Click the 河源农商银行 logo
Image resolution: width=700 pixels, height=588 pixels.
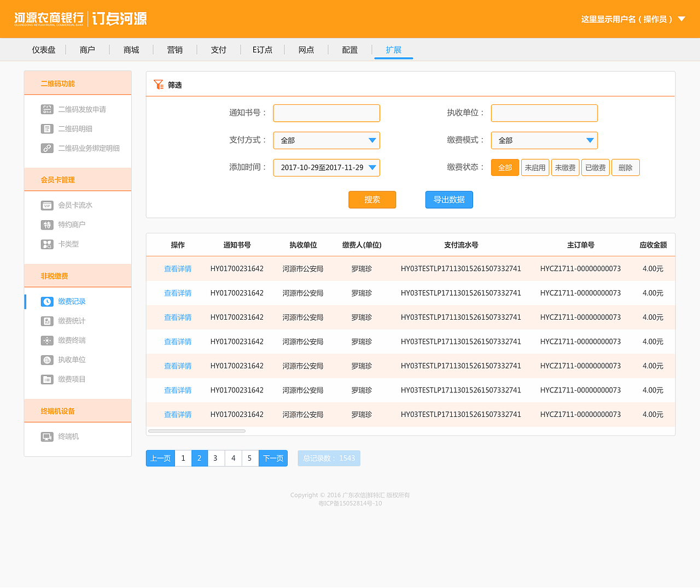49,19
